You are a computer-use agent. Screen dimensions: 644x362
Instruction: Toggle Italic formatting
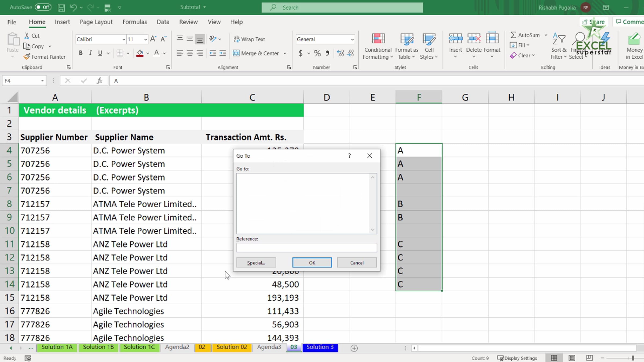click(x=90, y=53)
